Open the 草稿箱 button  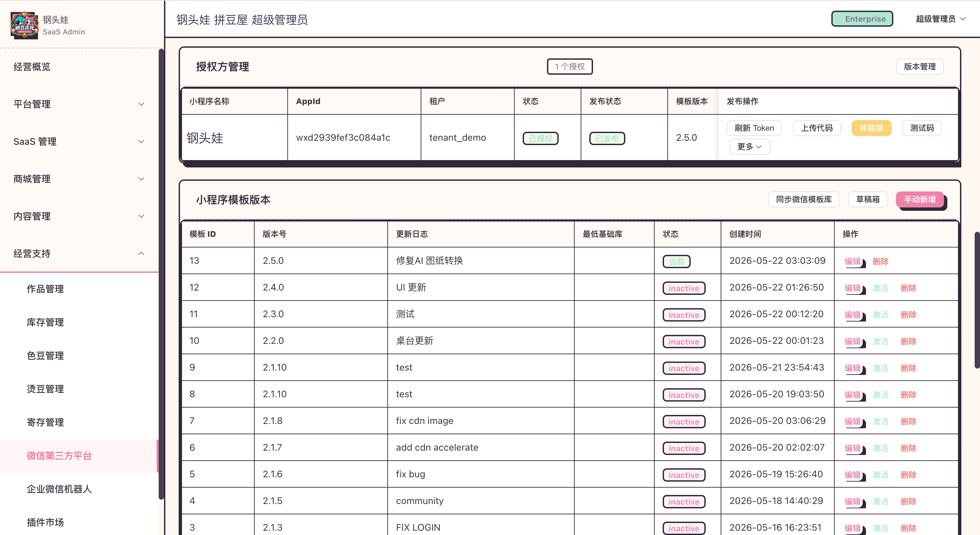pyautogui.click(x=867, y=199)
